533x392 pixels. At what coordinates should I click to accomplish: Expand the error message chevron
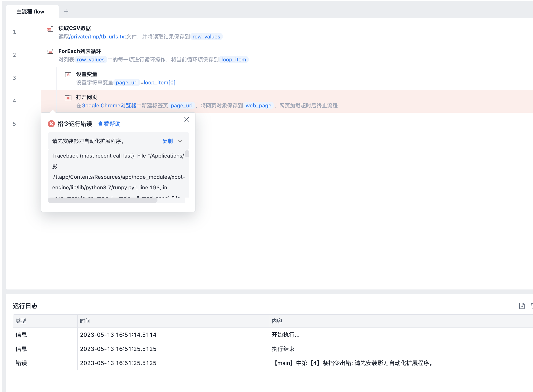tap(180, 141)
